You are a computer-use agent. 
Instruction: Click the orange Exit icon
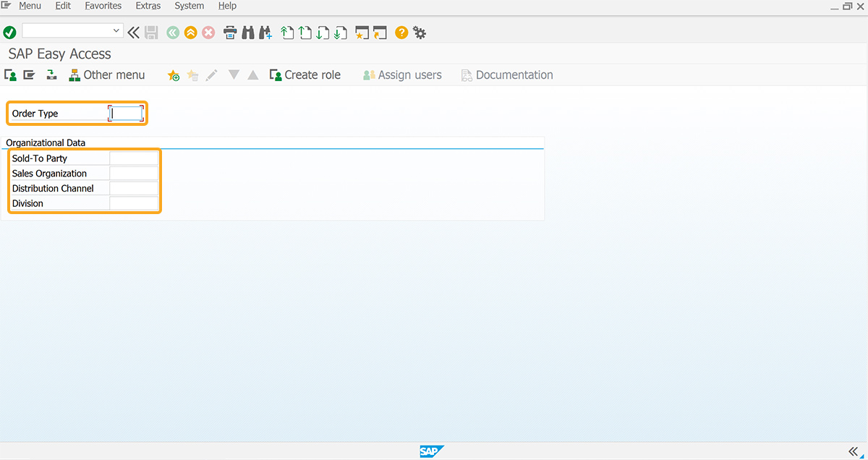(x=190, y=32)
